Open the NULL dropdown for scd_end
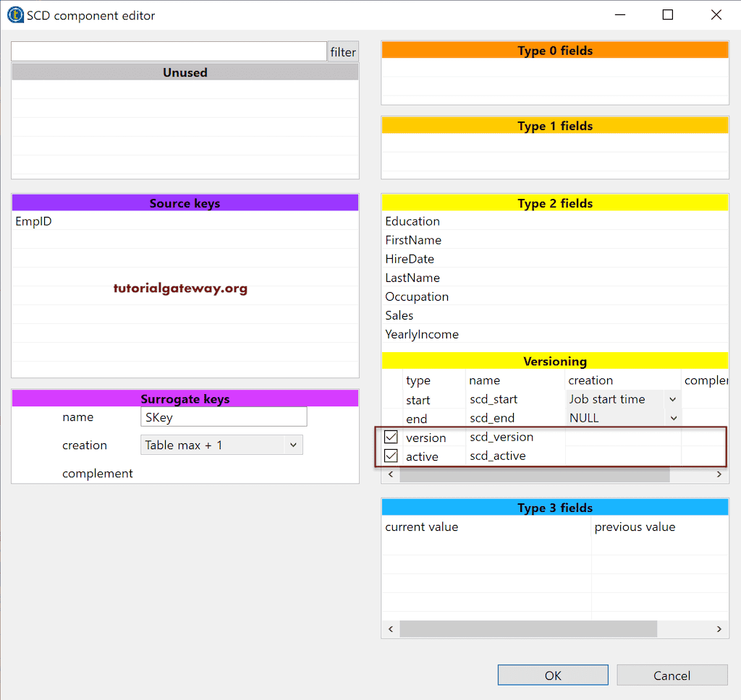The image size is (741, 700). [672, 417]
